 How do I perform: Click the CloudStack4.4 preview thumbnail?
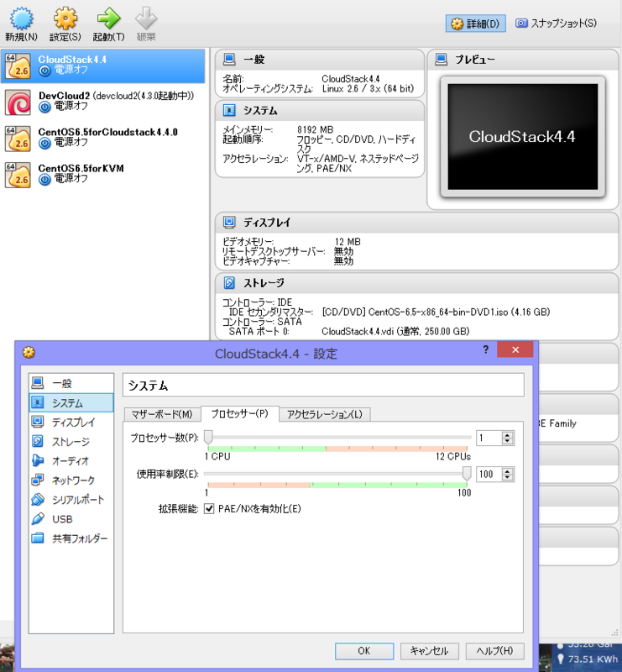[x=523, y=137]
